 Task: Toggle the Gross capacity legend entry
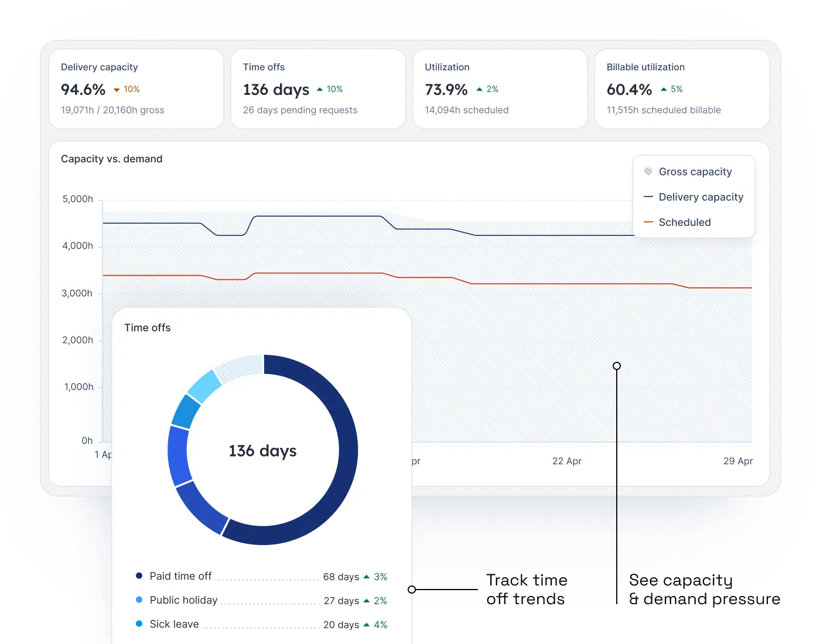(695, 171)
